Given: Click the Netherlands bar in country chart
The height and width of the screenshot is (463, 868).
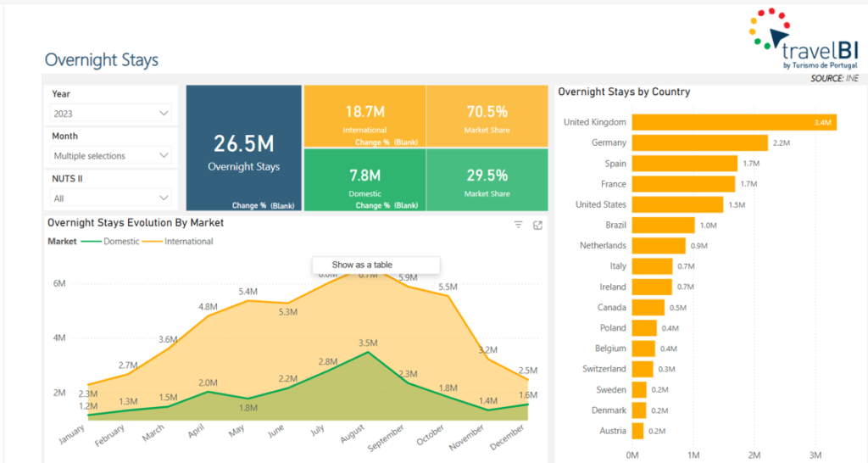Looking at the screenshot, I should [658, 245].
